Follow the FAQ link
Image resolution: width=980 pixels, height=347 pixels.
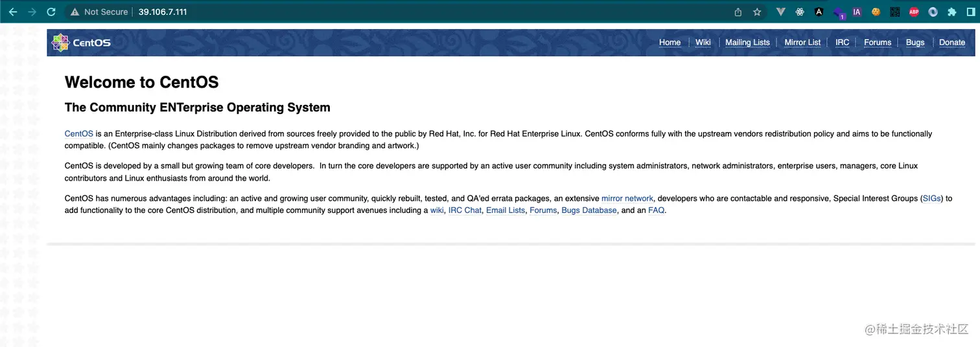pyautogui.click(x=657, y=210)
